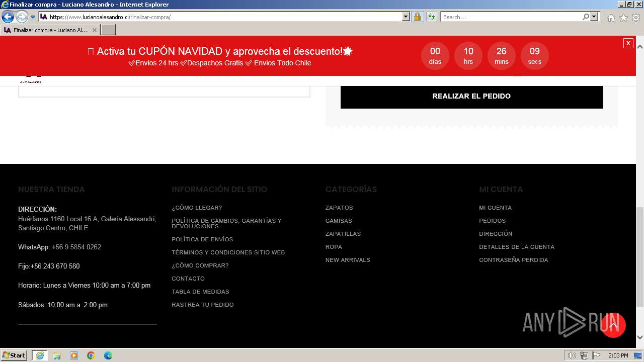This screenshot has height=362, width=644.
Task: Click the REALIZAR EL PEDIDO button
Action: click(x=471, y=96)
